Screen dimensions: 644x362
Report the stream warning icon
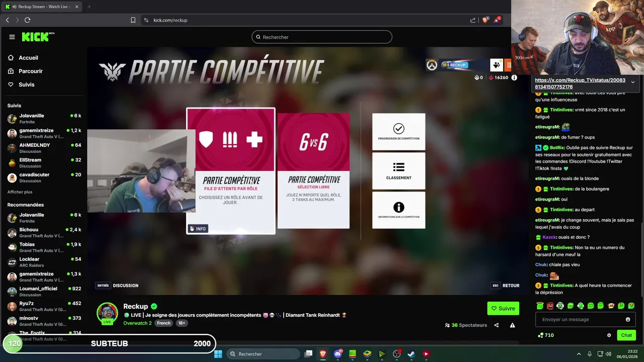click(x=512, y=325)
